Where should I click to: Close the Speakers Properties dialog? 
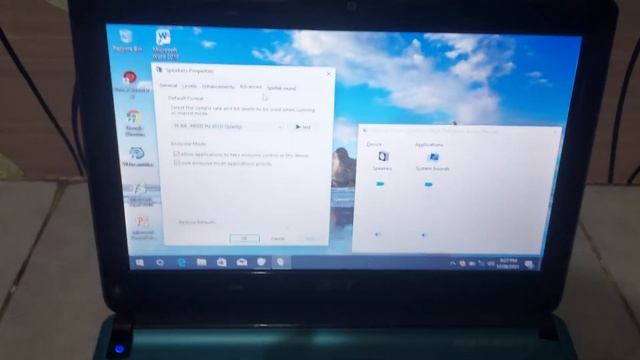(329, 73)
